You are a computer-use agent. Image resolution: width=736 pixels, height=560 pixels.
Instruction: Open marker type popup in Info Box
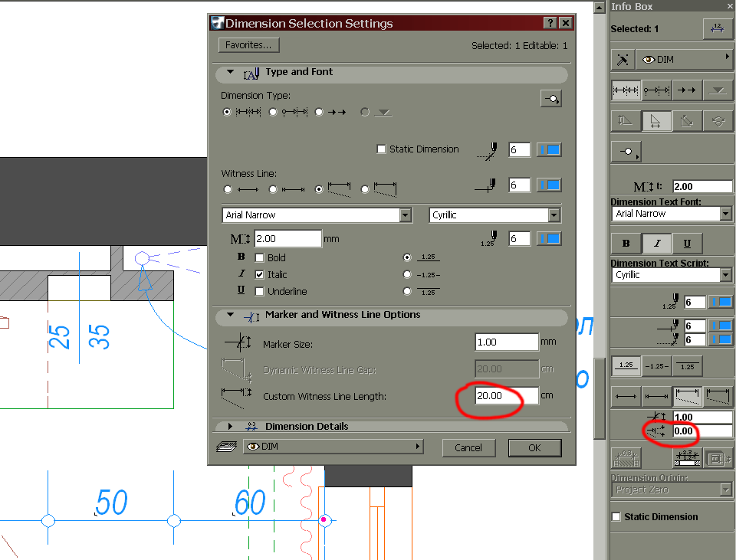627,152
